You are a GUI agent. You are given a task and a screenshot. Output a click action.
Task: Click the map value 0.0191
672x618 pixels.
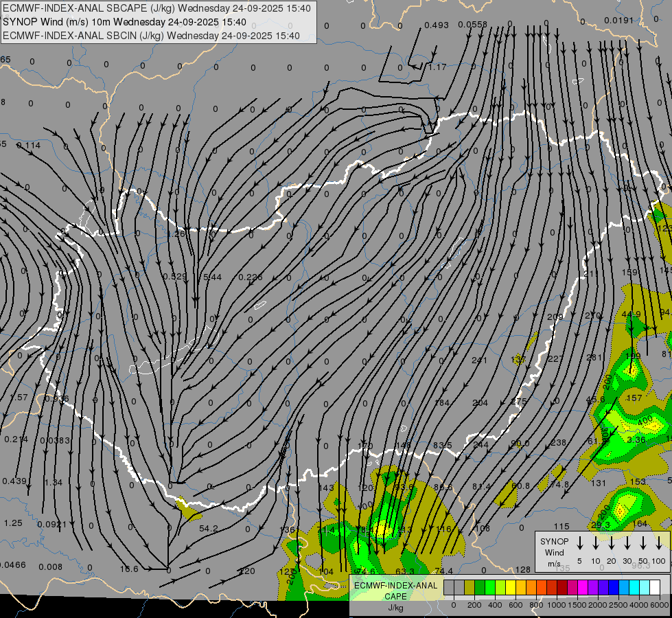618,20
